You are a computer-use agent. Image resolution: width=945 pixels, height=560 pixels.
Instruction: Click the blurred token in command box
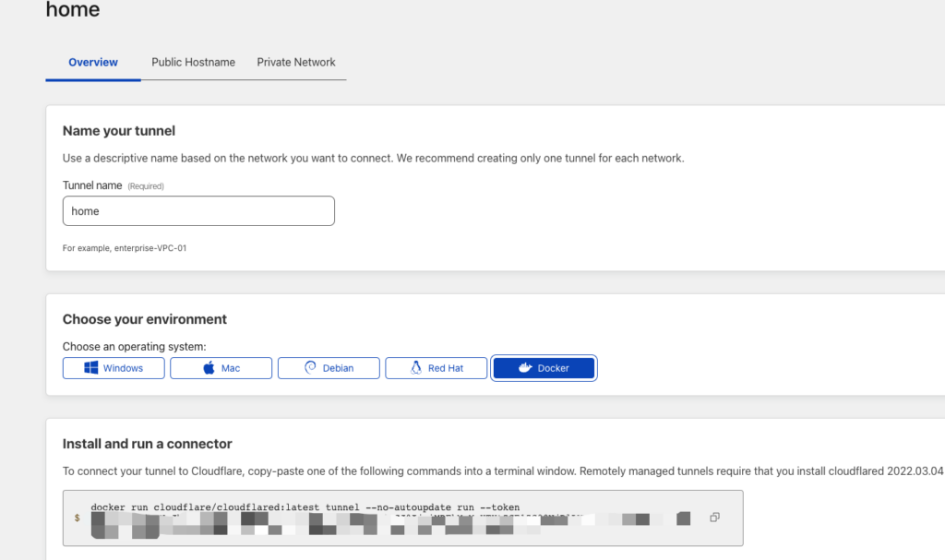pos(369,524)
